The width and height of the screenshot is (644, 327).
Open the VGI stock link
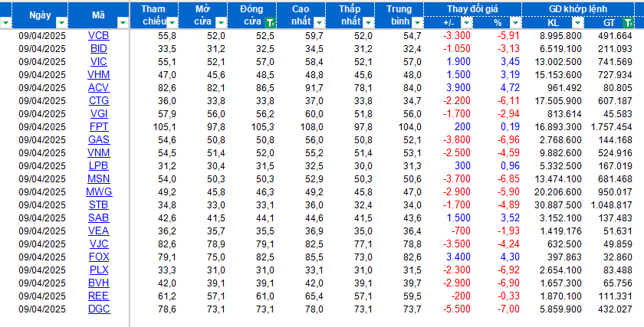point(99,113)
